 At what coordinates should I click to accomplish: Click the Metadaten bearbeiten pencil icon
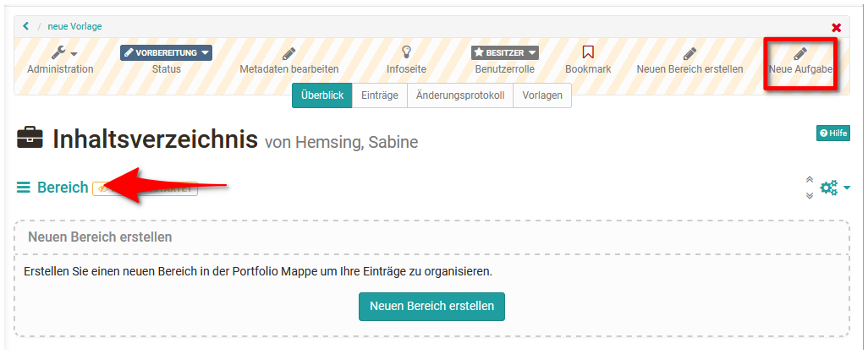click(x=289, y=54)
